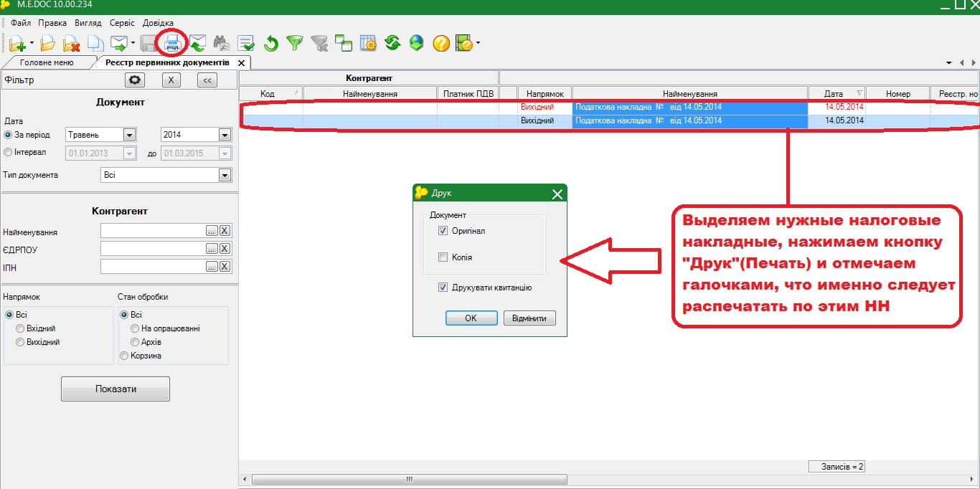Click the horizontal scrollbar thumb at bottom

point(410,479)
